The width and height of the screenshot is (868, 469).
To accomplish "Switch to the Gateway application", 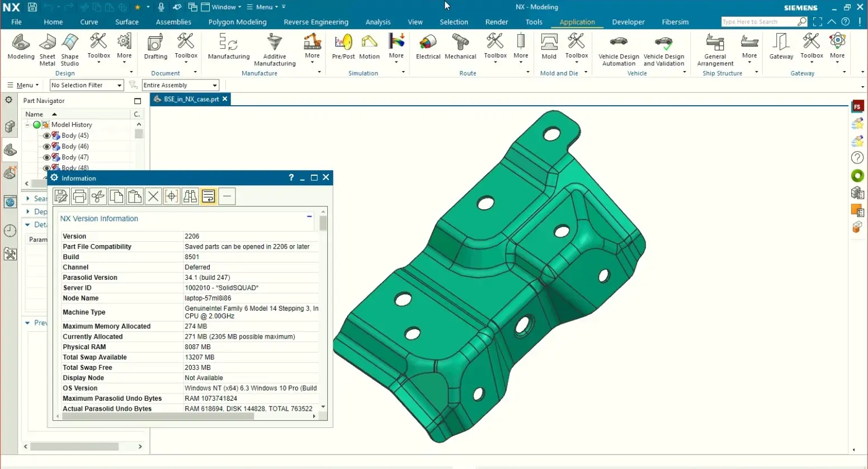I will [781, 46].
